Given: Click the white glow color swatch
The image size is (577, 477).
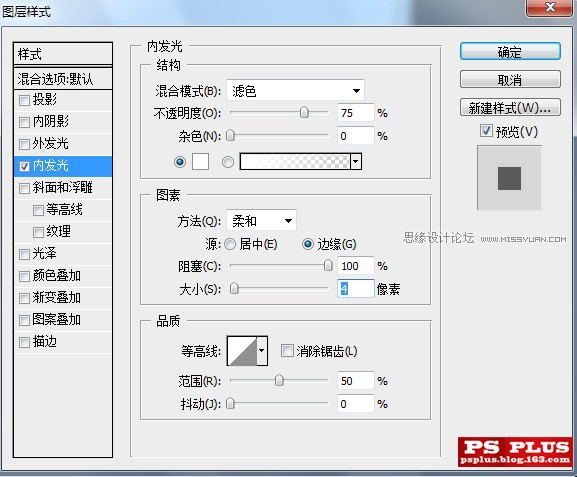Looking at the screenshot, I should pos(201,162).
